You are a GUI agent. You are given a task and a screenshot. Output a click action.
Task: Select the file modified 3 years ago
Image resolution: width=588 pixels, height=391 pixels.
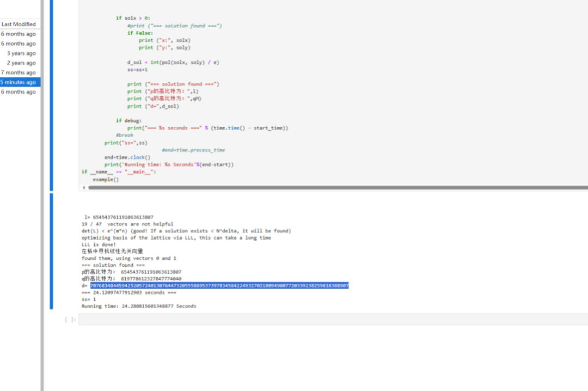coord(21,53)
